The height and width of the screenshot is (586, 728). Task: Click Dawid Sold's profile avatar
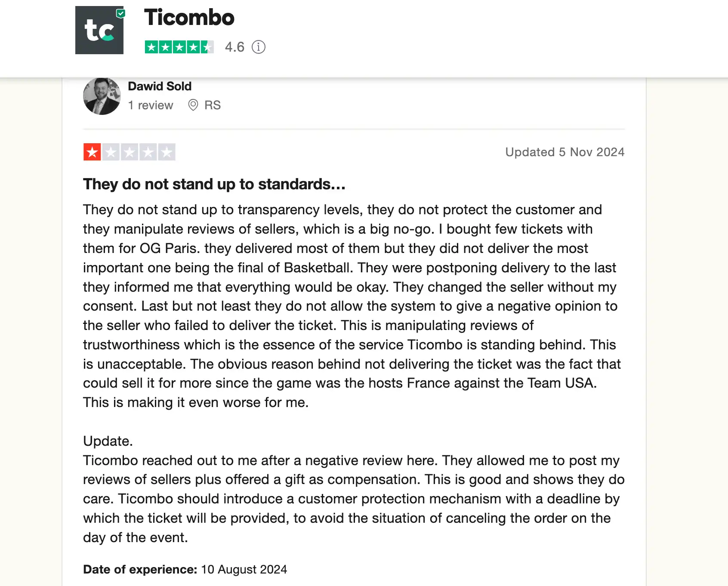[102, 96]
